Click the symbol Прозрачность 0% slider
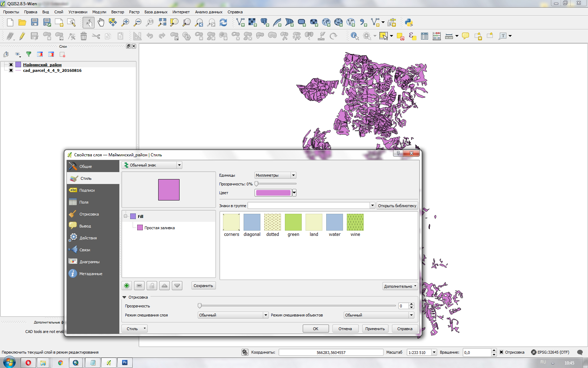 coord(276,184)
